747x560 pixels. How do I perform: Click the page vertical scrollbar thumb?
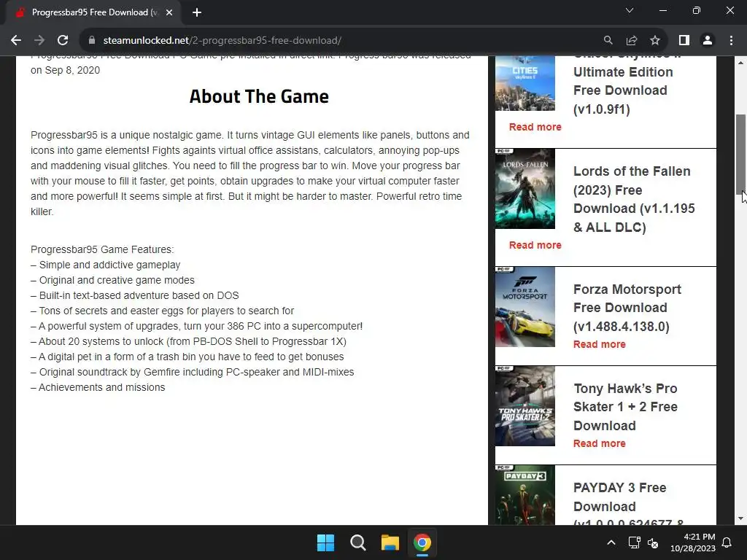(740, 154)
